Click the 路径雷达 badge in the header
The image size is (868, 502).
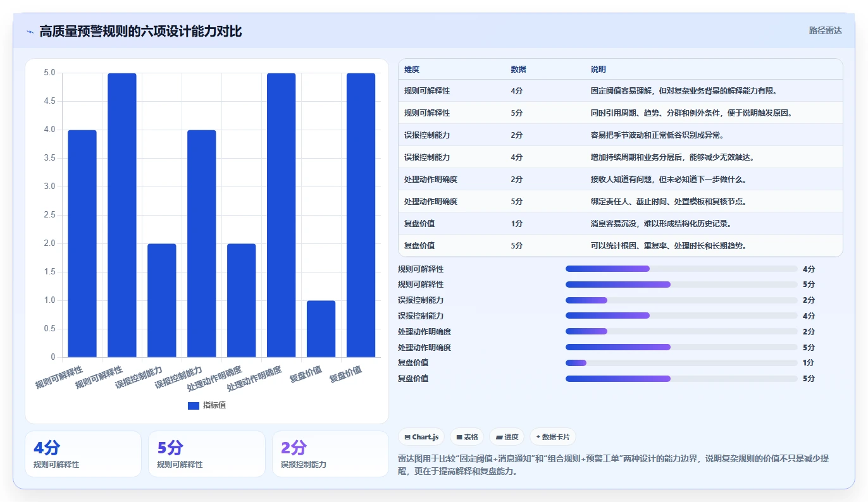[x=826, y=30]
